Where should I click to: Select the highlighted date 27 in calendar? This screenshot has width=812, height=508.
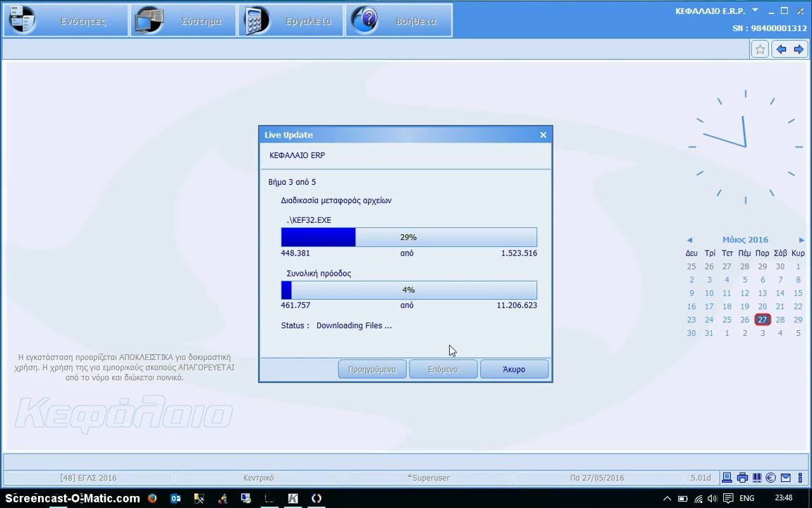point(762,320)
